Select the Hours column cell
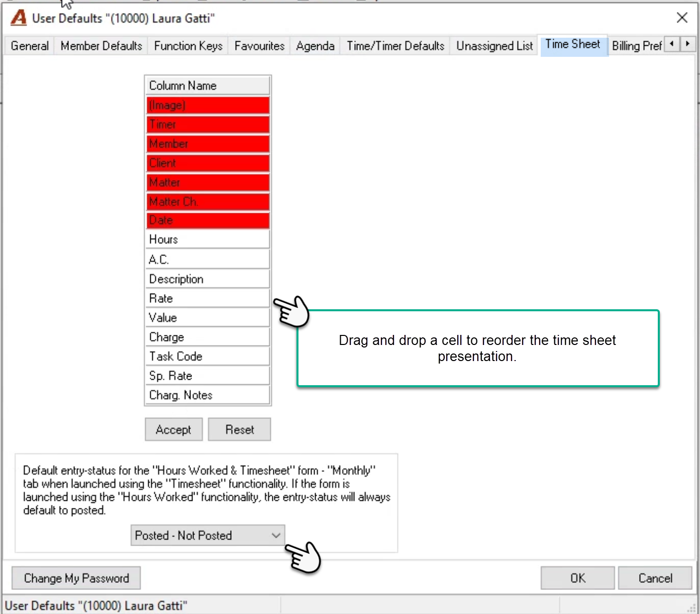The image size is (700, 614). pyautogui.click(x=208, y=239)
